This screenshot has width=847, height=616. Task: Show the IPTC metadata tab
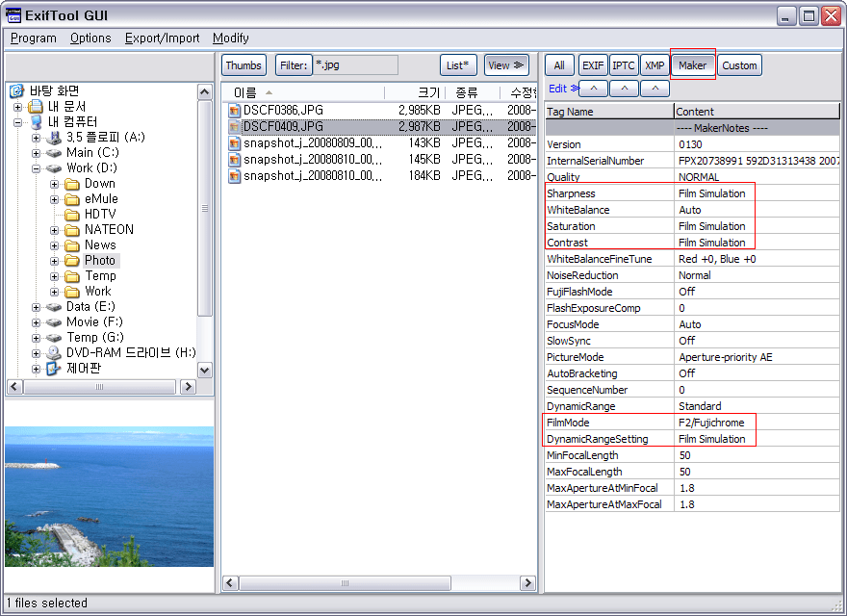(x=624, y=65)
